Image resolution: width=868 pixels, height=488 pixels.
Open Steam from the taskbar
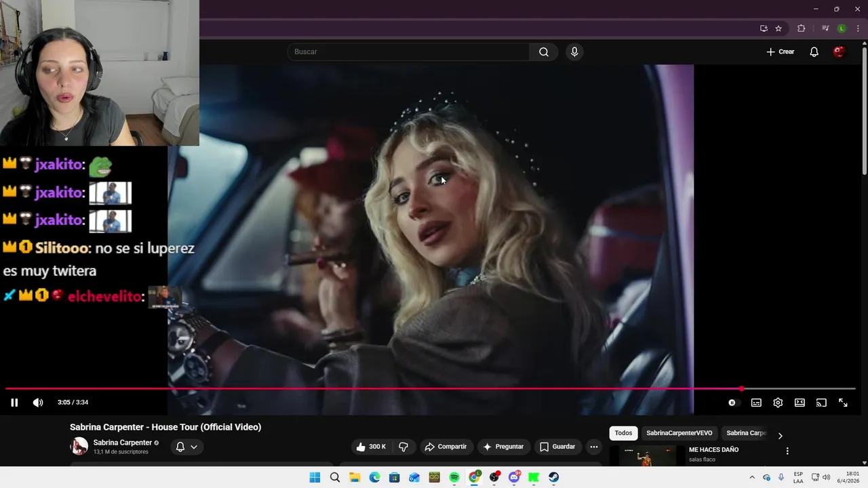tap(554, 477)
